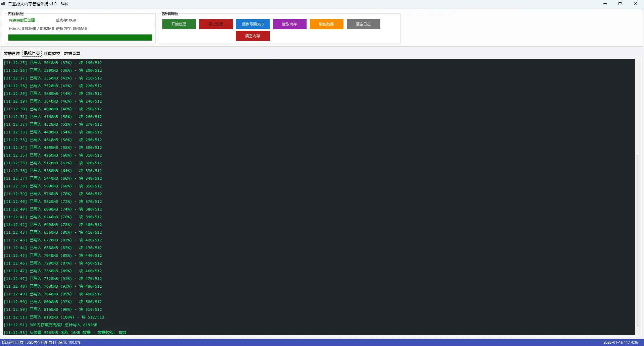The height and width of the screenshot is (346, 644).
Task: Click the log line 8GB内存填充完成
Action: [63, 325]
